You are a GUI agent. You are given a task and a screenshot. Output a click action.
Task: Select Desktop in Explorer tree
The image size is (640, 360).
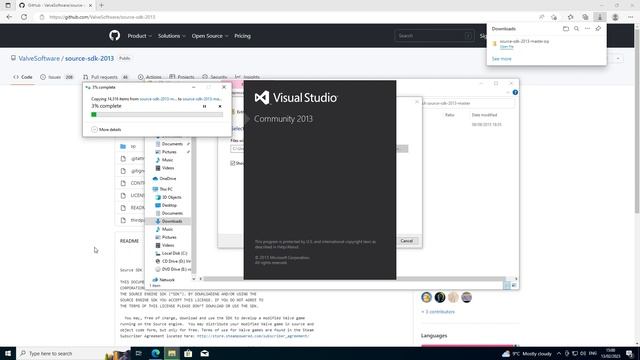pos(166,205)
